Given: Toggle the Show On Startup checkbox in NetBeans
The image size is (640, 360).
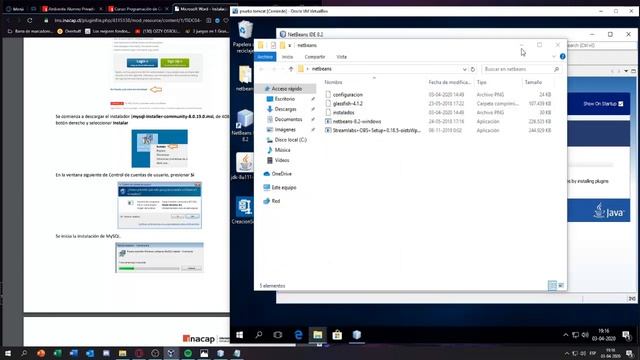Looking at the screenshot, I should coord(621,104).
